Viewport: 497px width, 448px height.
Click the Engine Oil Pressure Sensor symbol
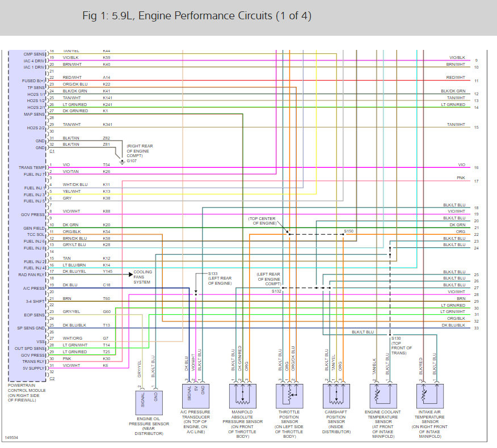point(149,403)
